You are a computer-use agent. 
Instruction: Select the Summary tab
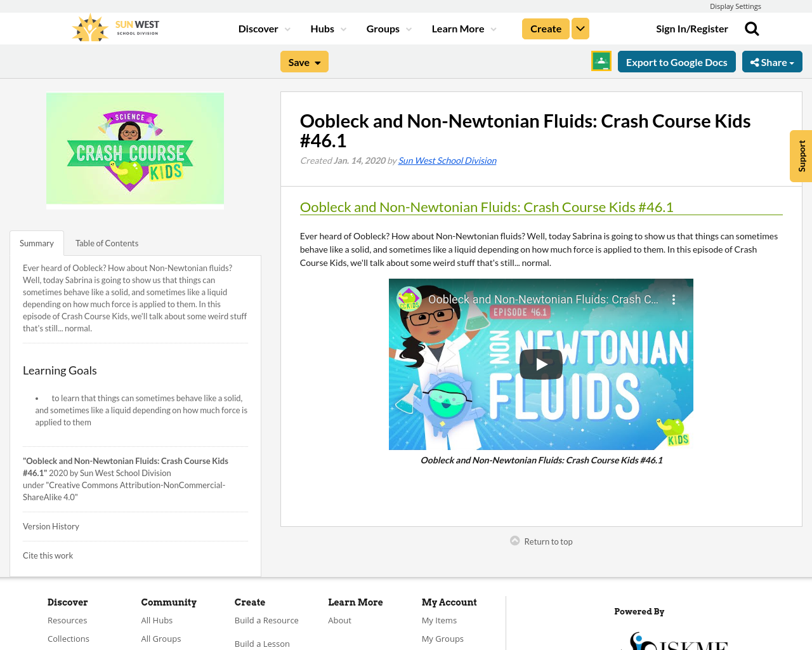click(x=36, y=242)
